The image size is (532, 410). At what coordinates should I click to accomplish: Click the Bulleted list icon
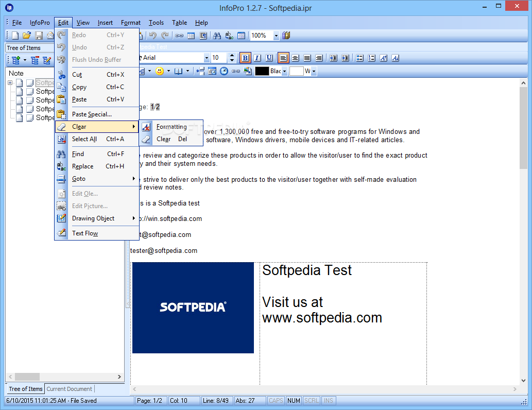click(359, 58)
